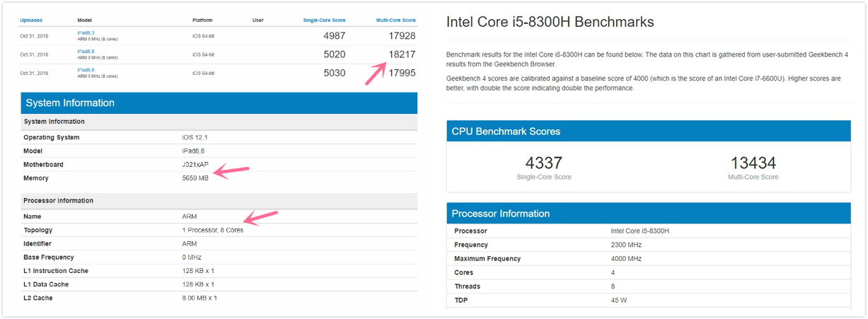Viewport: 868px width, 319px height.
Task: Click the 13434 Multi-Core Score value
Action: click(x=753, y=163)
